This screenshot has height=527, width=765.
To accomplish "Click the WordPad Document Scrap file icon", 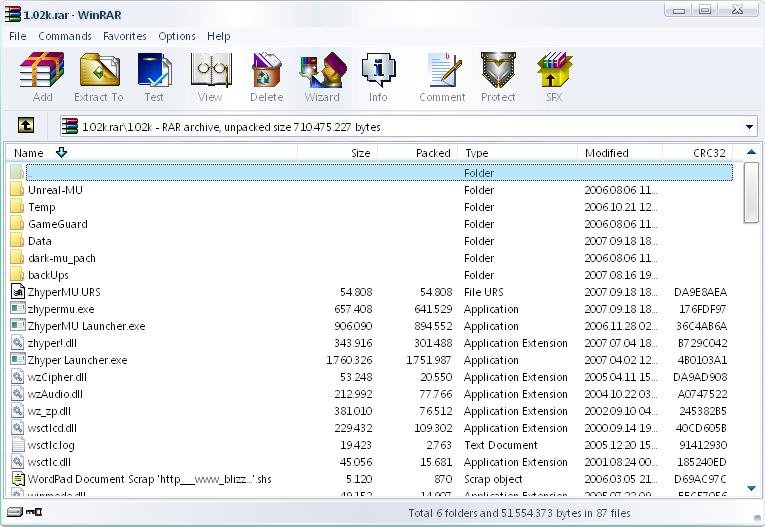I will pos(18,479).
